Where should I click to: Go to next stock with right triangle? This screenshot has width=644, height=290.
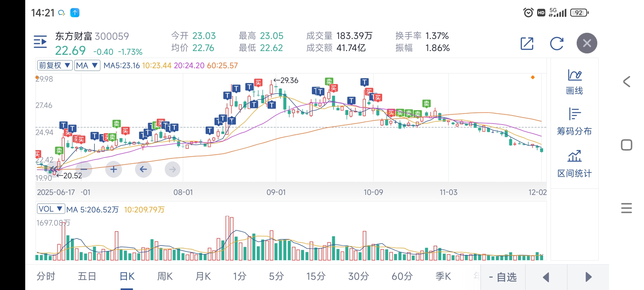click(x=588, y=277)
